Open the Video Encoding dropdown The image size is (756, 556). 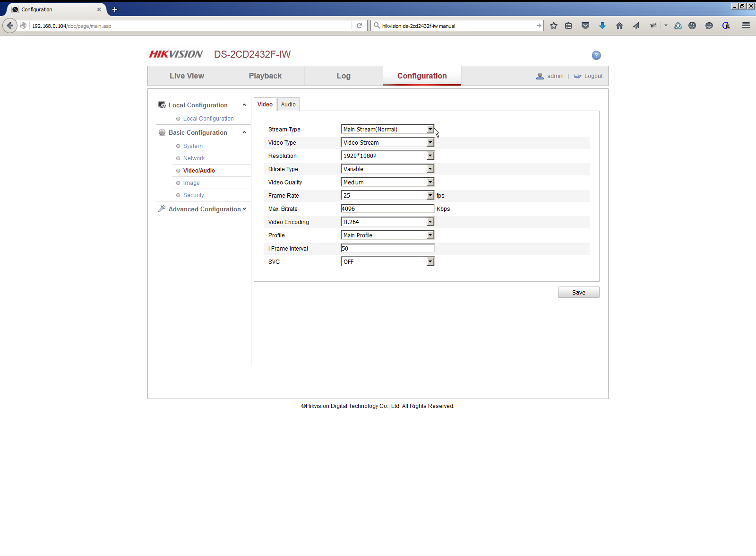pyautogui.click(x=387, y=222)
